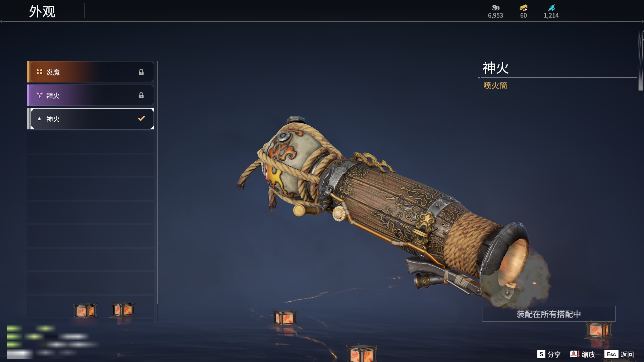The width and height of the screenshot is (644, 362).
Task: Click the 外观 appearance title tab
Action: click(42, 11)
